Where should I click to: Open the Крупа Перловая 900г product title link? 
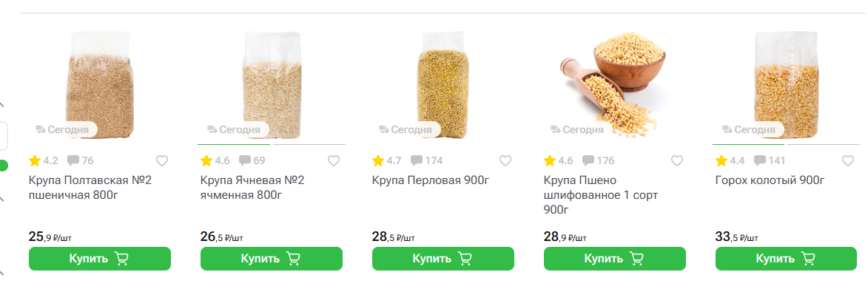point(431,180)
